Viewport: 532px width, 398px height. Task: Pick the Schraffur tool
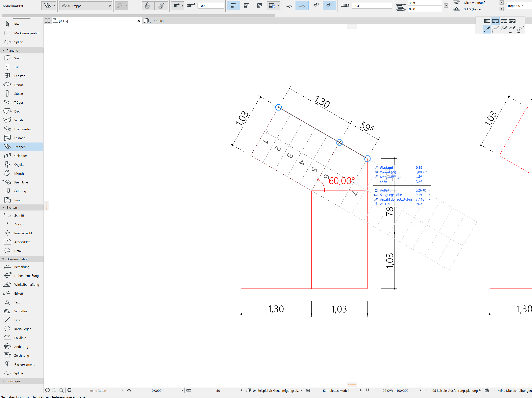point(20,311)
